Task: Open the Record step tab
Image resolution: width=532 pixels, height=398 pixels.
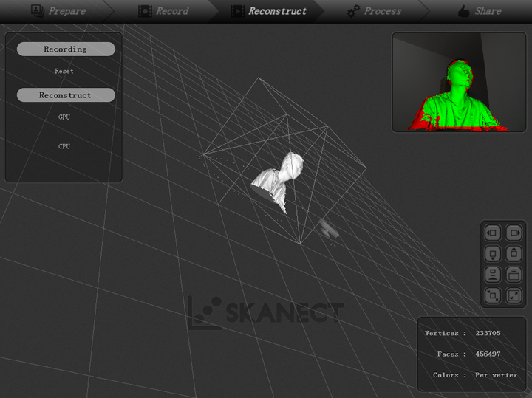Action: pyautogui.click(x=163, y=11)
